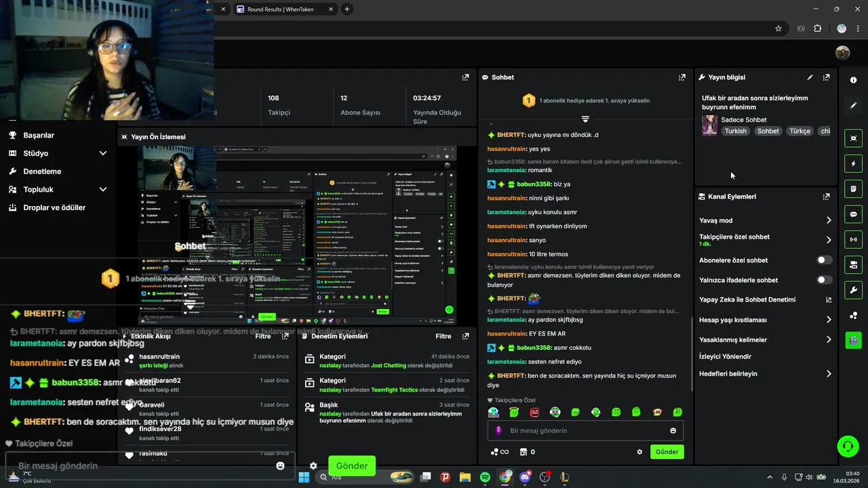Click the Turkish tag chip
Viewport: 868px width, 488px height.
[x=735, y=131]
